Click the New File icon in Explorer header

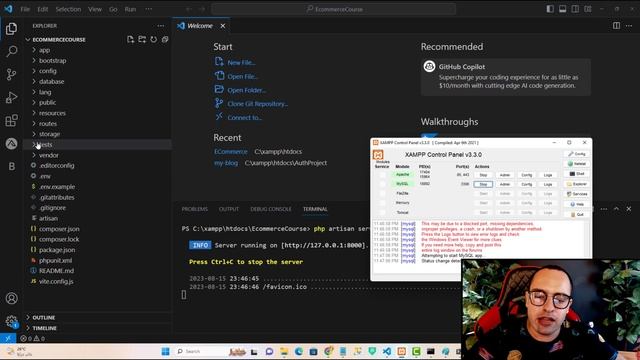[x=130, y=40]
